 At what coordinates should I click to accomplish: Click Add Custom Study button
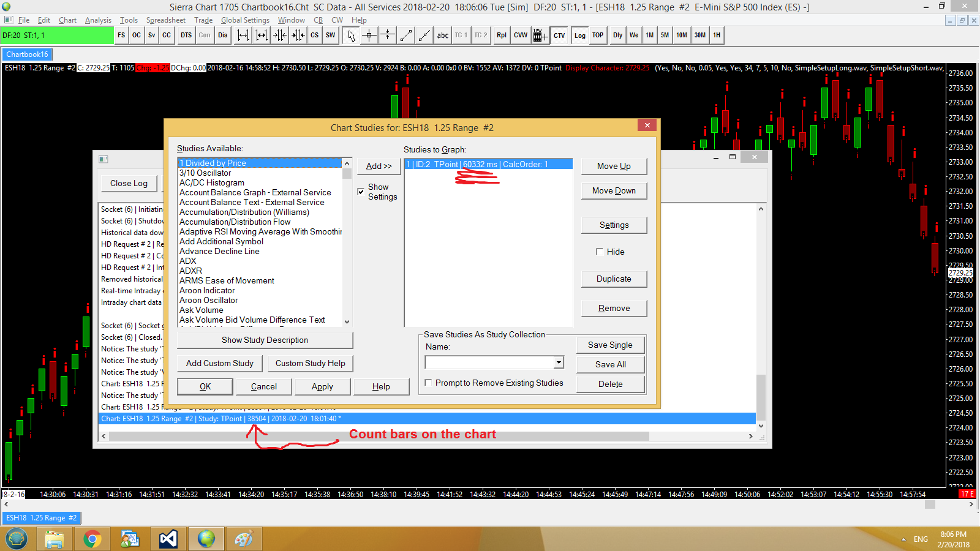[x=220, y=363]
